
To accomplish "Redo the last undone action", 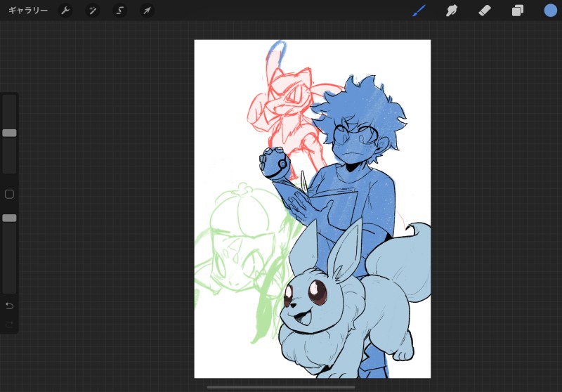I will tap(10, 325).
